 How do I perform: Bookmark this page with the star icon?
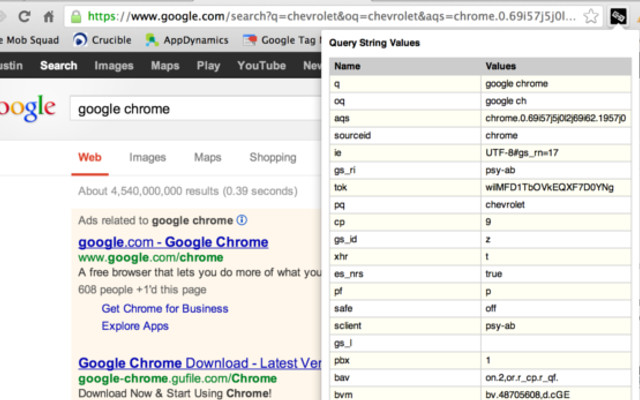(591, 16)
